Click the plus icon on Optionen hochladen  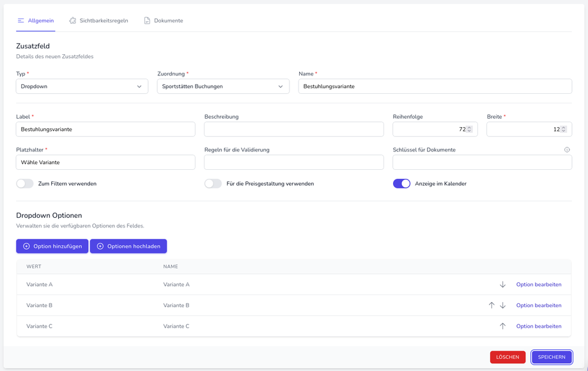[100, 246]
